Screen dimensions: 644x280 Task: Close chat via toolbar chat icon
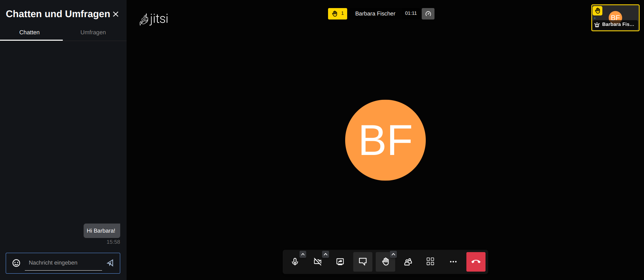tap(363, 262)
